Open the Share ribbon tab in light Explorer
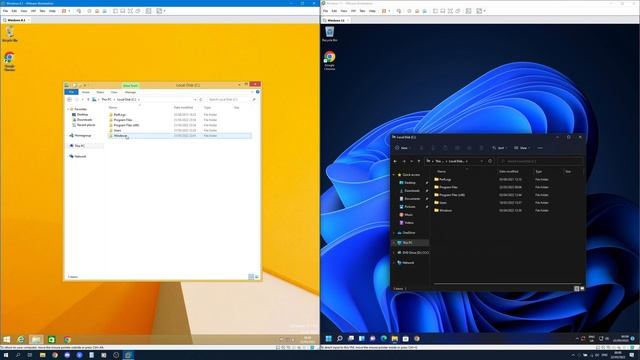Image resolution: width=640 pixels, height=360 pixels. tap(100, 92)
